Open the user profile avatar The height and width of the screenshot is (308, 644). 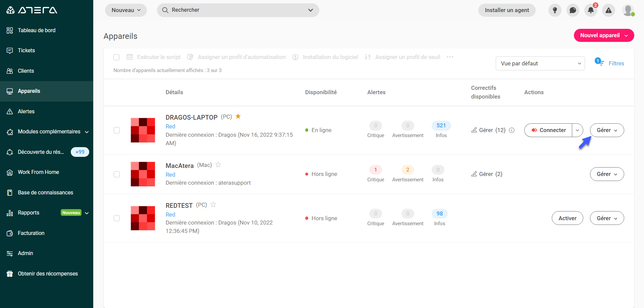point(628,10)
